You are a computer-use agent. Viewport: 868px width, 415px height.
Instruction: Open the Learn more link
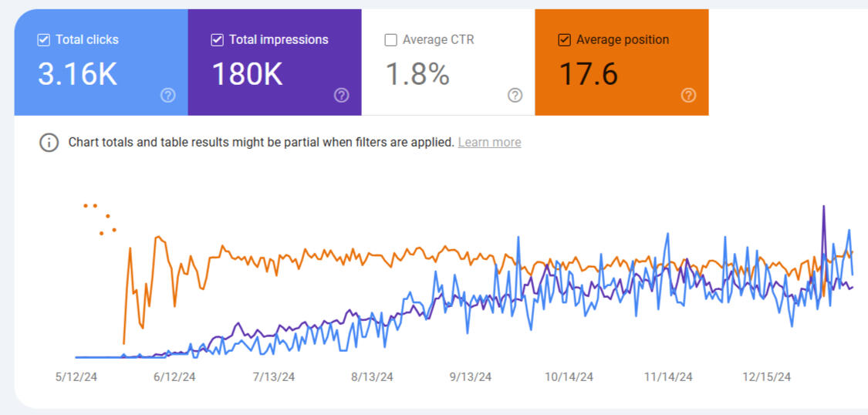(x=489, y=143)
